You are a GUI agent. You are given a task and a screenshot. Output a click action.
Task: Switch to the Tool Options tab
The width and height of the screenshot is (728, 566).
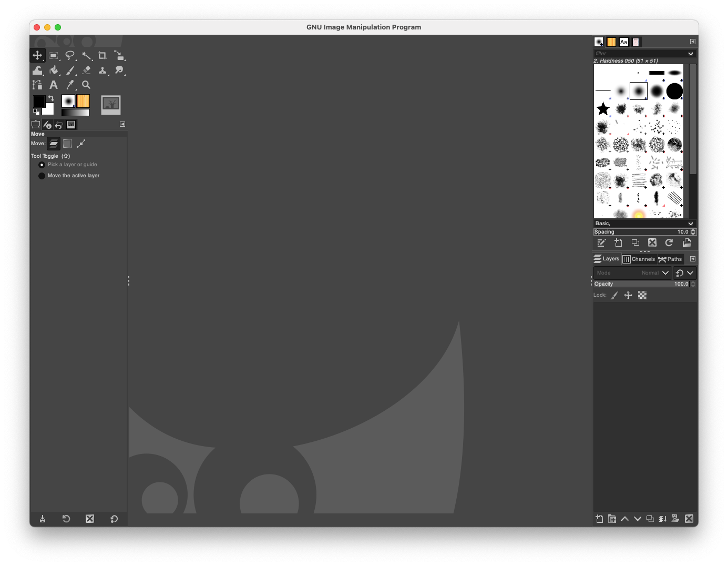pyautogui.click(x=36, y=125)
